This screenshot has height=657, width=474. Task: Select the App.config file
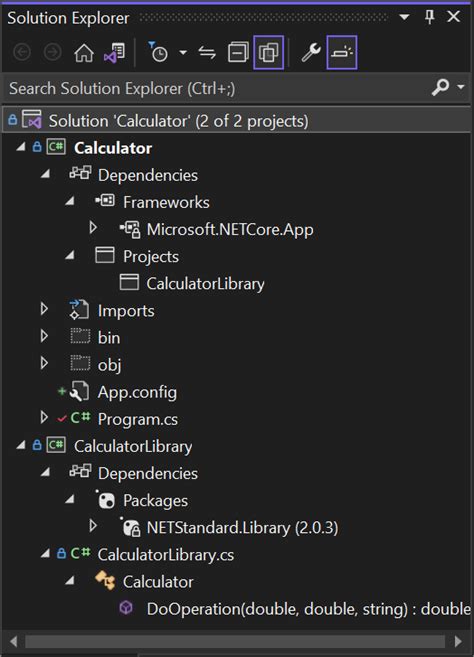pos(137,392)
